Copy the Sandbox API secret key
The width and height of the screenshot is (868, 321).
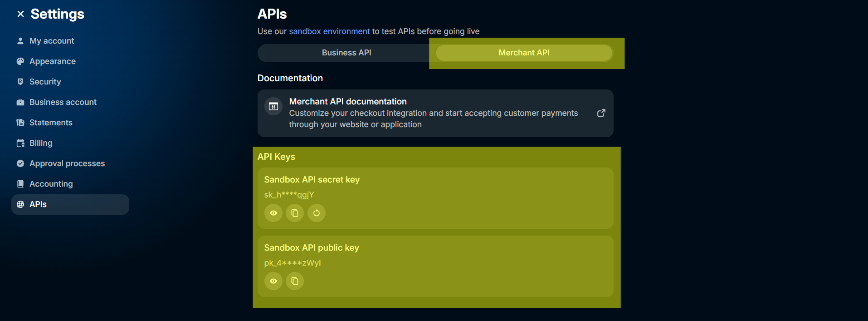coord(295,213)
